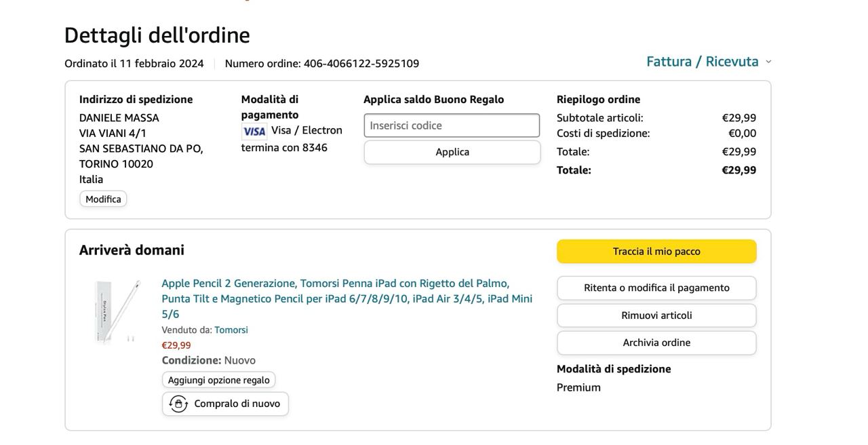Add a gift option via Aggiungi opzione regalo

tap(218, 380)
